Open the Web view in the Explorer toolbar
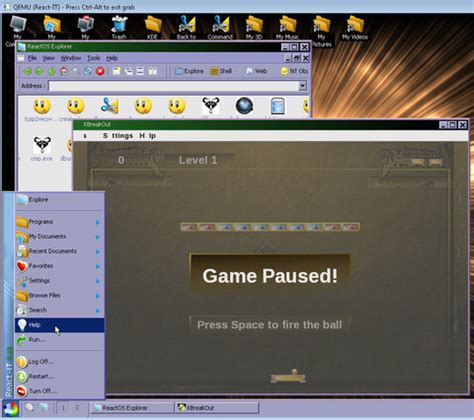This screenshot has width=474, height=420. (256, 71)
